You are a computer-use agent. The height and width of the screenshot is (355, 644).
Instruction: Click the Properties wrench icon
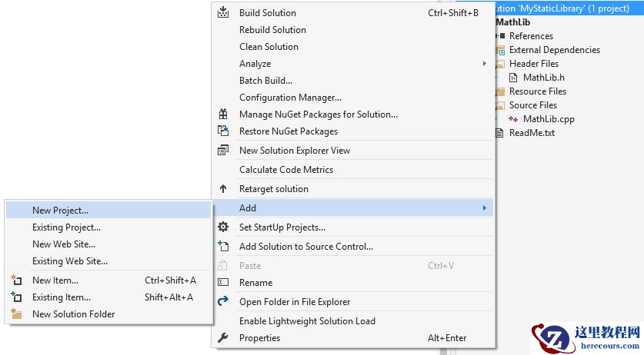(x=223, y=337)
